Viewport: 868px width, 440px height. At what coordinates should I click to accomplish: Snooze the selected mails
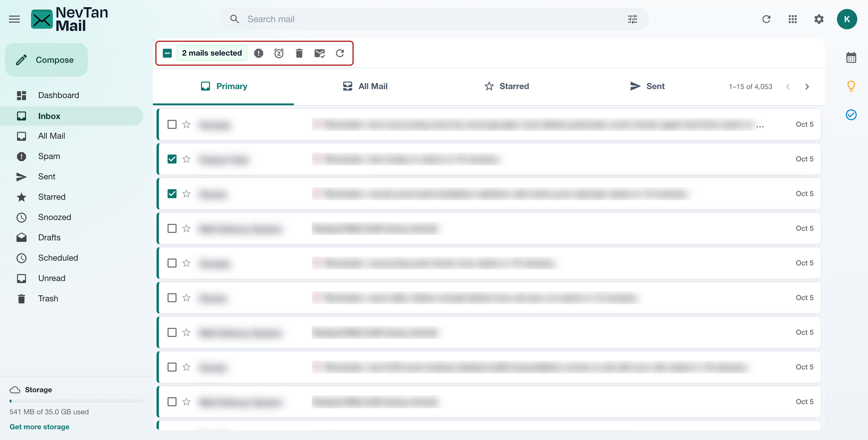[x=279, y=53]
